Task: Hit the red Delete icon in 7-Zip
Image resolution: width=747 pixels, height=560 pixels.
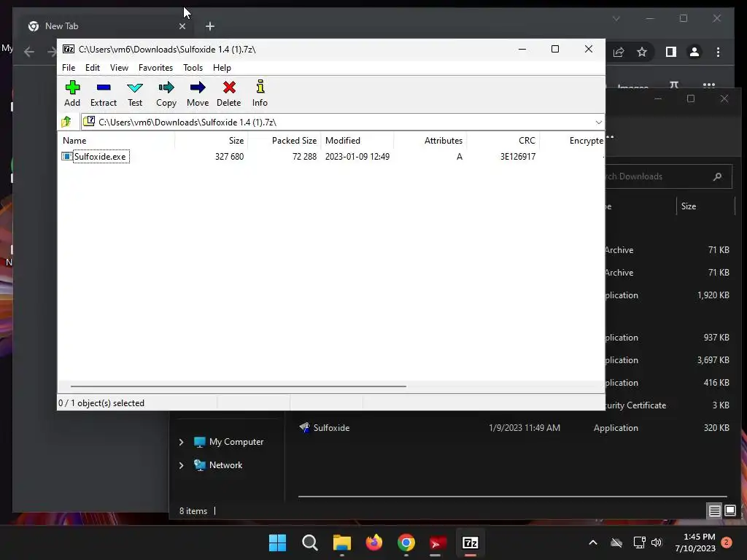Action: [229, 93]
